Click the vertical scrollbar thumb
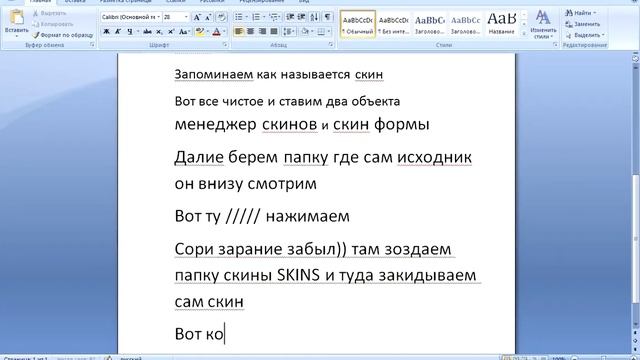 click(636, 239)
